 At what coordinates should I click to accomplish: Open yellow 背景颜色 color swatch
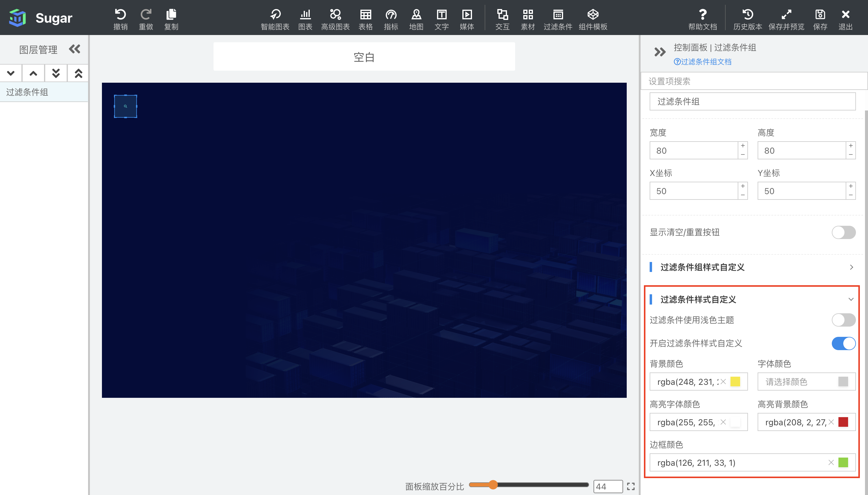735,382
